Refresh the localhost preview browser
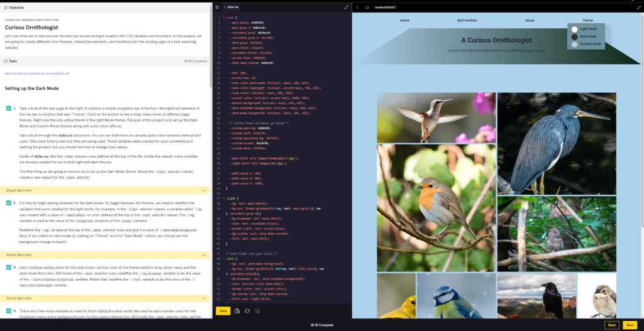The height and width of the screenshot is (331, 644). [366, 8]
